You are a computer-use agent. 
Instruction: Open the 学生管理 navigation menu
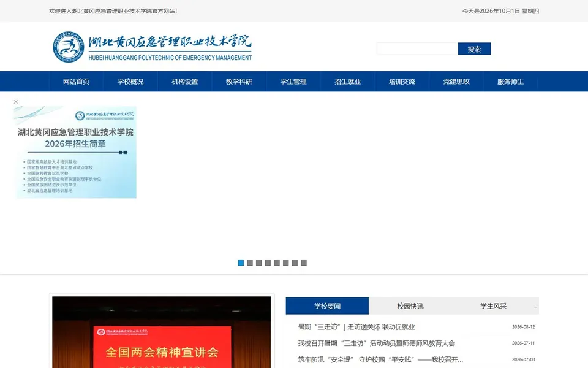pos(293,82)
